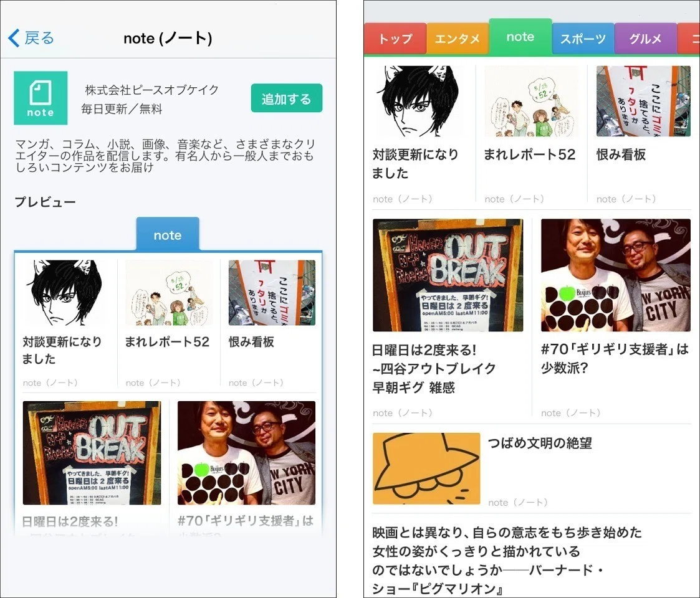Viewport: 700px width, 598px height.
Task: Tap manga face thumbnail in right feed
Action: pos(420,102)
